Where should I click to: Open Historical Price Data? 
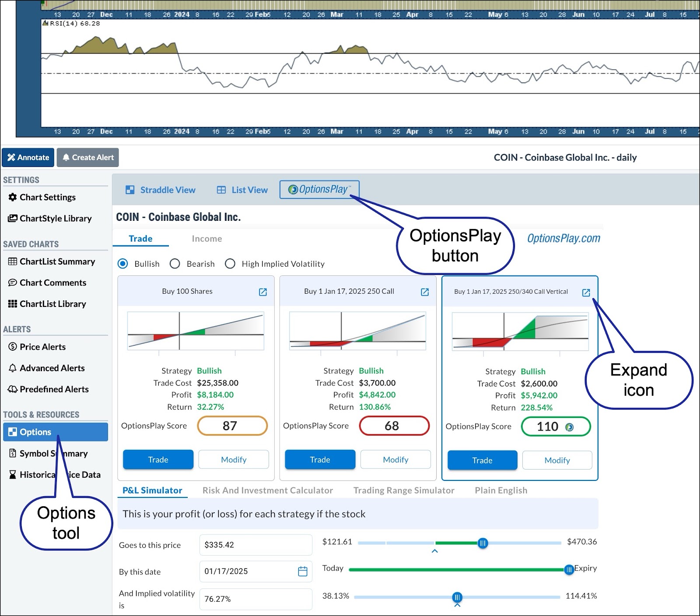pos(55,474)
